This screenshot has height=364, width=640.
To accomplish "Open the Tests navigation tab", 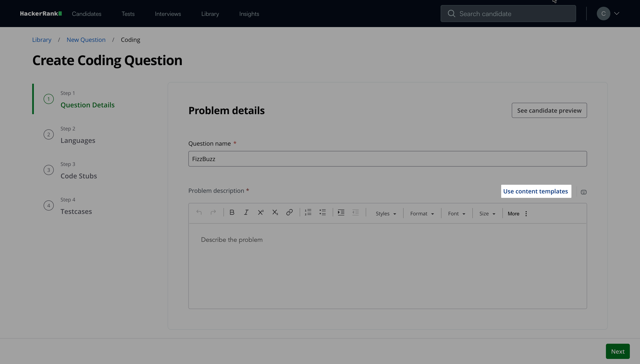I will point(128,14).
